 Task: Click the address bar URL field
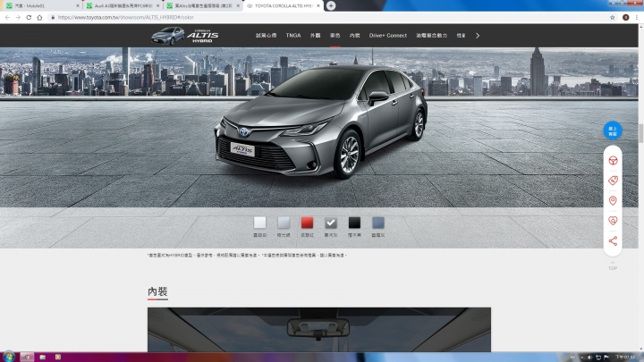click(328, 18)
